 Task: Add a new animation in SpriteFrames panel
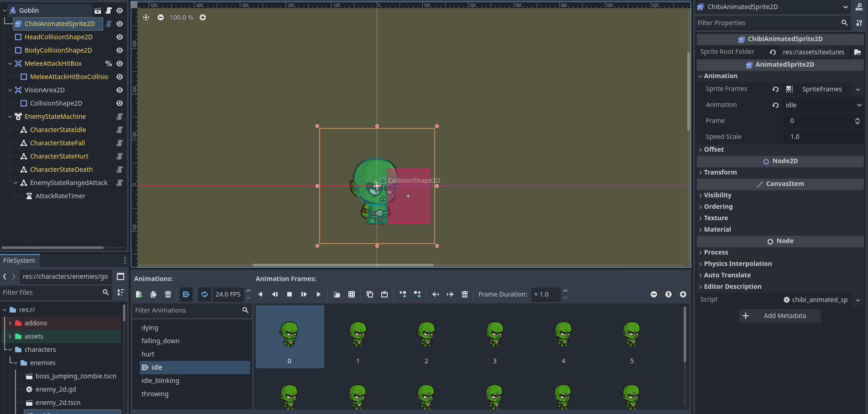coord(139,294)
